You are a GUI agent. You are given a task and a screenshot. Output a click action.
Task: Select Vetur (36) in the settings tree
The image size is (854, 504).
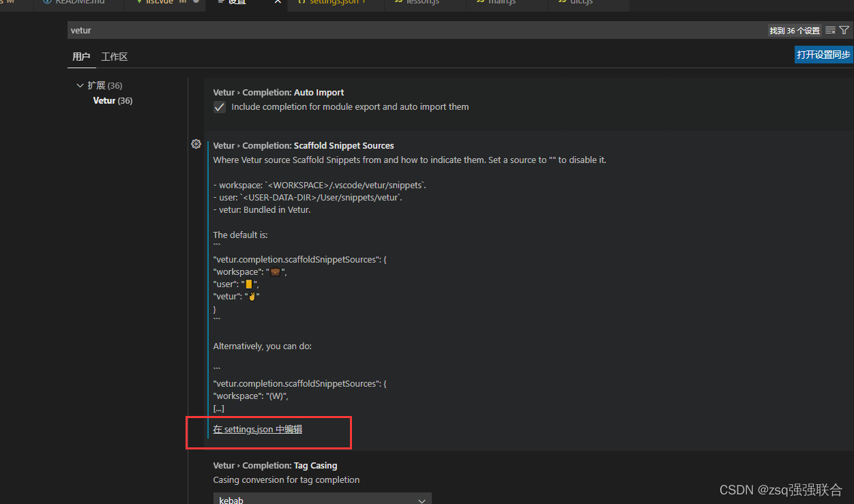pos(113,100)
